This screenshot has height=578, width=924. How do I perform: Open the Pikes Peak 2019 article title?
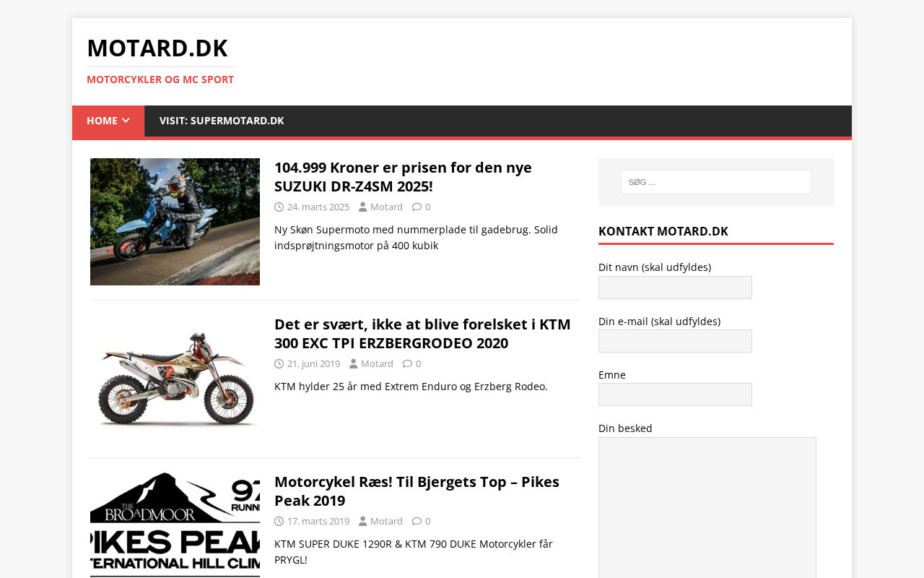point(417,491)
